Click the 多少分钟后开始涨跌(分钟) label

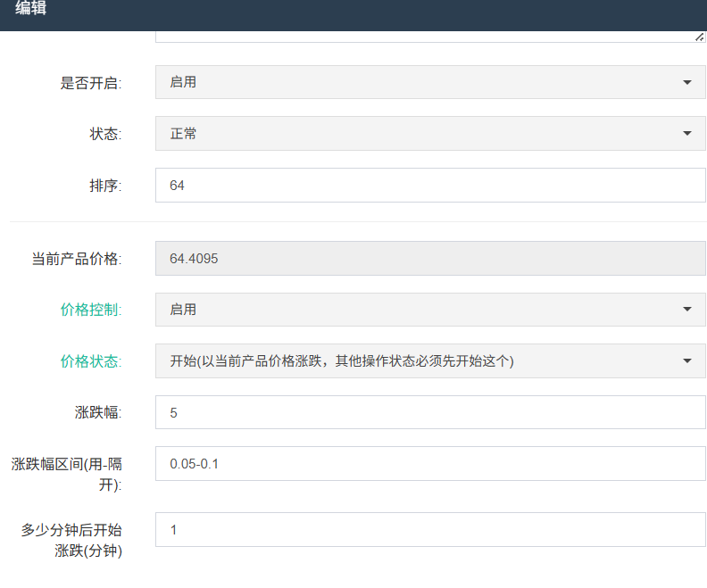(72, 540)
